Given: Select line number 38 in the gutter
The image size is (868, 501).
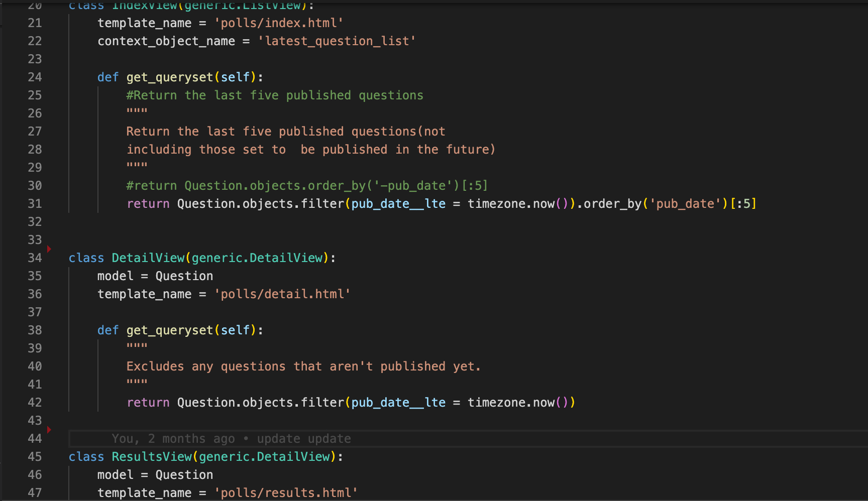Looking at the screenshot, I should click(x=35, y=330).
